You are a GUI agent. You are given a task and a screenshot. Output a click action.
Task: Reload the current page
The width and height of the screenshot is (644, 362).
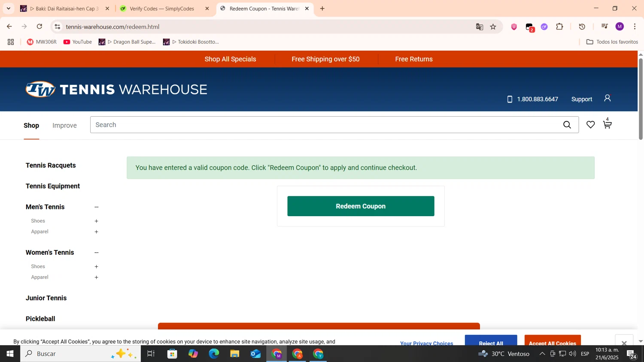pyautogui.click(x=39, y=27)
